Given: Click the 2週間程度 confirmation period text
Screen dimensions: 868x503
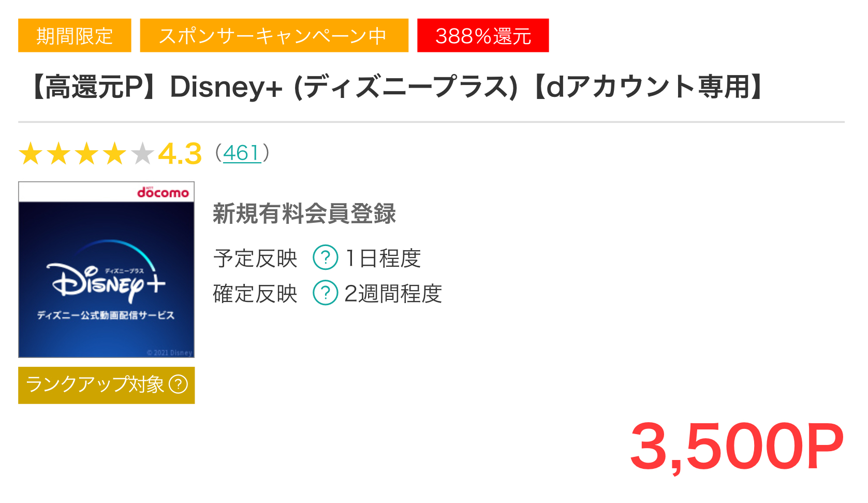Looking at the screenshot, I should click(393, 293).
